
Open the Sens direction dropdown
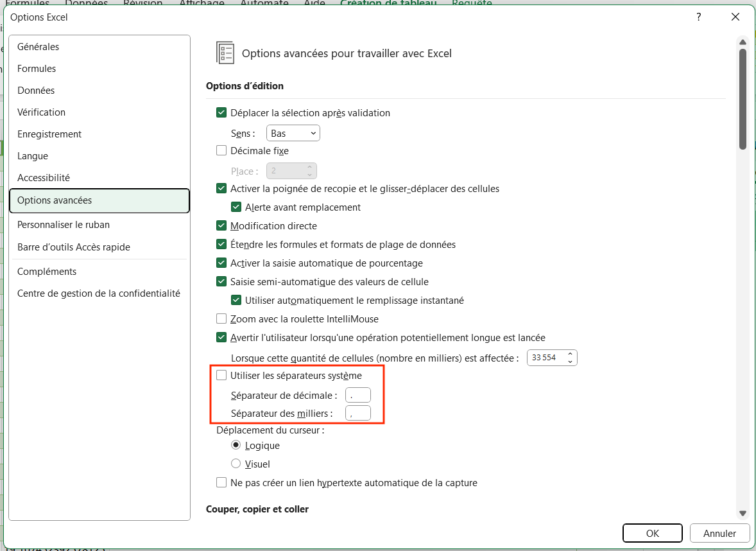[293, 133]
